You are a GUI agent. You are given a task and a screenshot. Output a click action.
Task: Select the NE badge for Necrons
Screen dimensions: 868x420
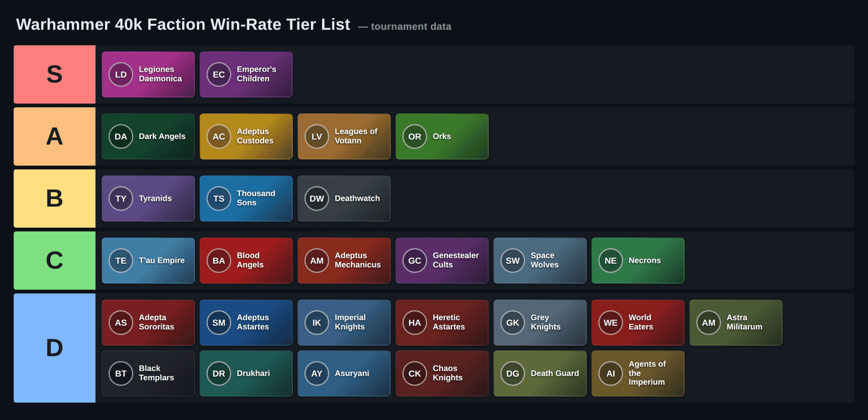[x=611, y=260]
